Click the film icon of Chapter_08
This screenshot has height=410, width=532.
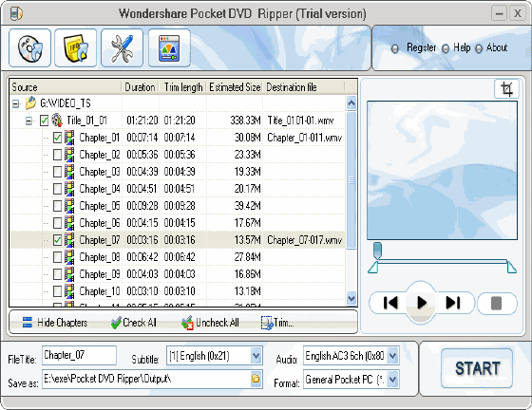click(x=69, y=257)
